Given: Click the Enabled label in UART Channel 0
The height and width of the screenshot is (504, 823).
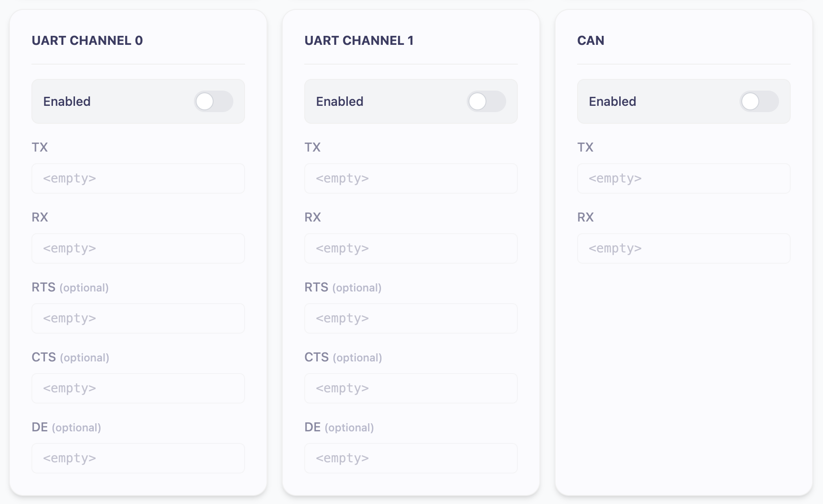Looking at the screenshot, I should pyautogui.click(x=67, y=101).
